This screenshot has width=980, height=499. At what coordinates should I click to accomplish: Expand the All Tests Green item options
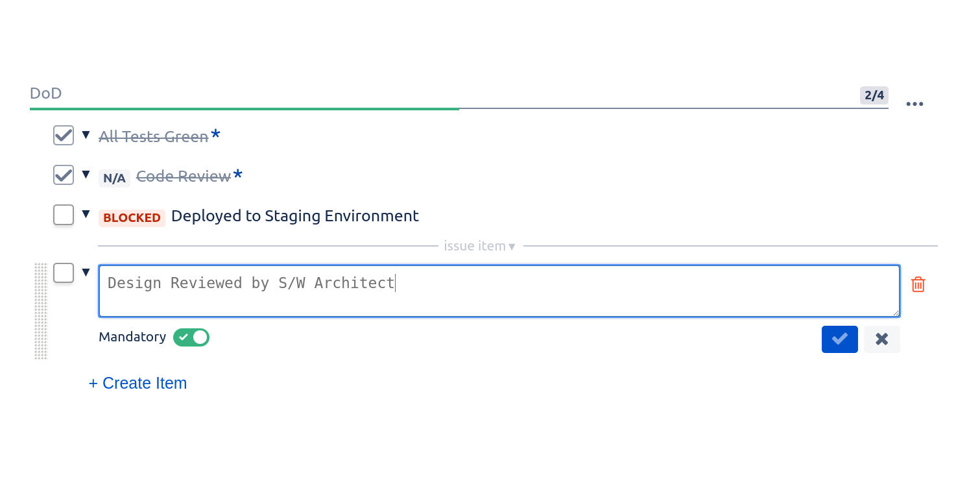click(x=86, y=135)
